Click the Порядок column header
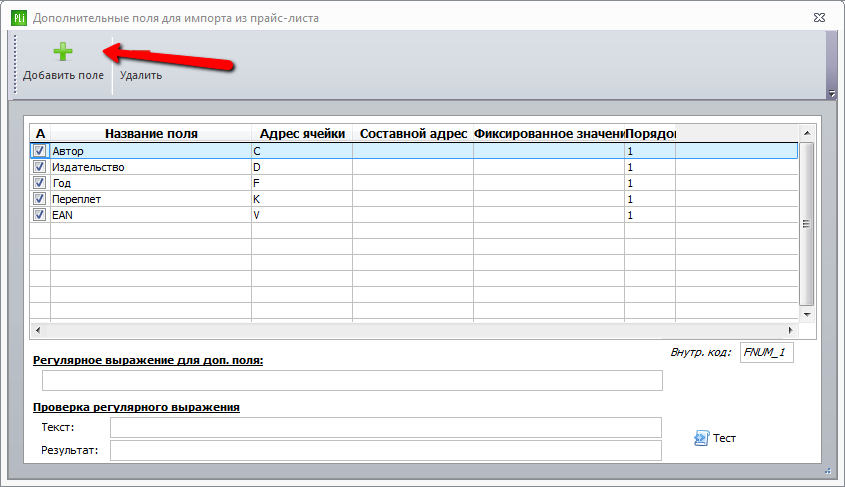 (650, 134)
